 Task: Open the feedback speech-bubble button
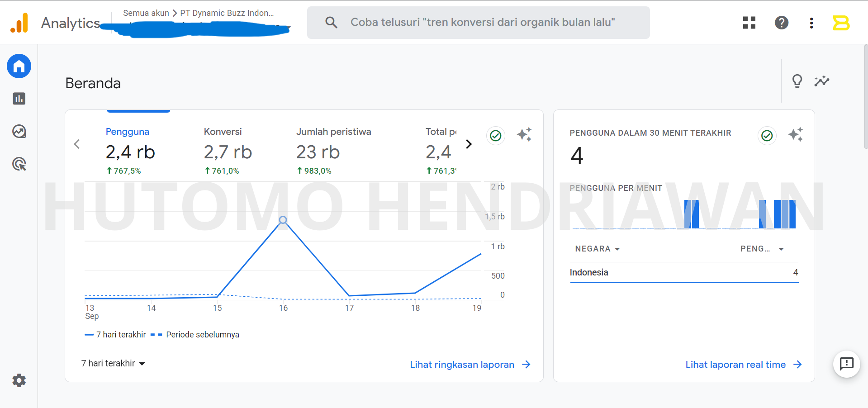coord(846,364)
